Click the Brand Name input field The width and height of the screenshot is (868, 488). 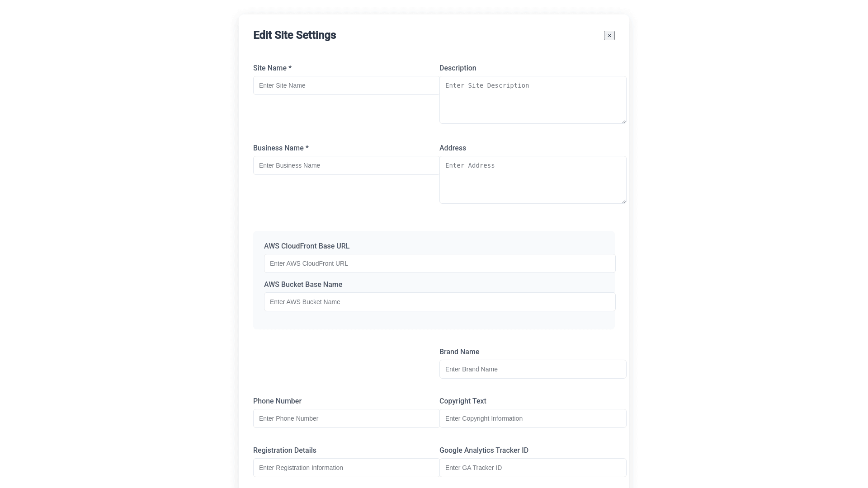point(533,369)
